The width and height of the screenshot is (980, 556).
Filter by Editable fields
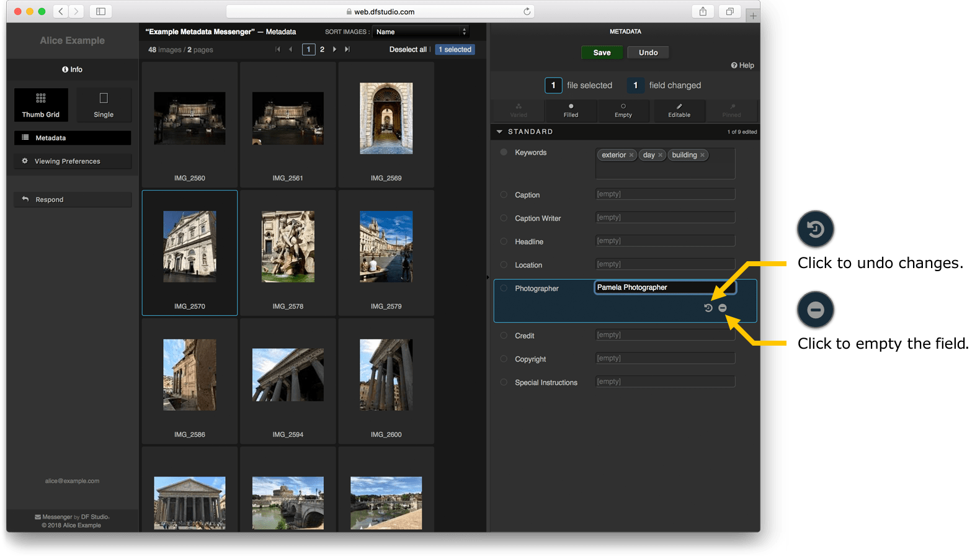click(x=679, y=110)
